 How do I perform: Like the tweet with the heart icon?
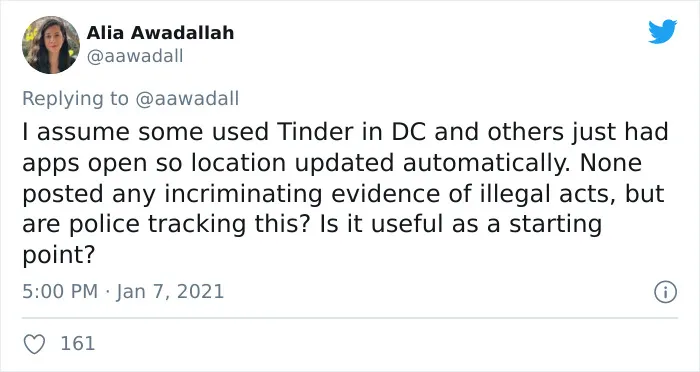34,344
